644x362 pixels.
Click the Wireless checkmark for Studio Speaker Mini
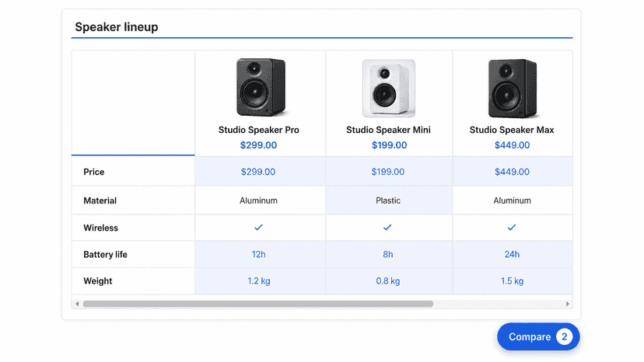click(x=387, y=228)
